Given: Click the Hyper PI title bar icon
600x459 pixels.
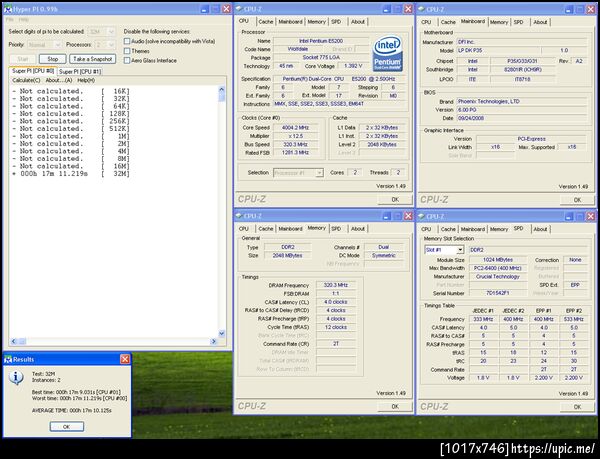Looking at the screenshot, I should (x=8, y=7).
